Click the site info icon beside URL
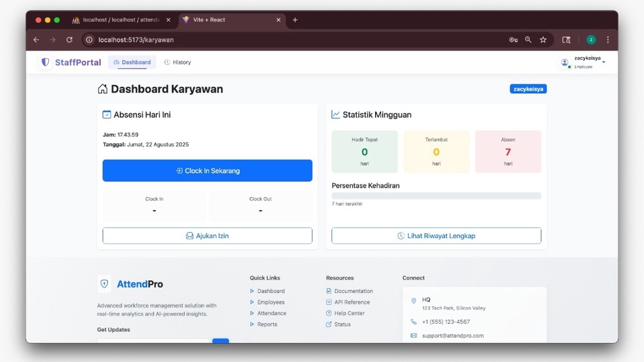The image size is (644, 362). (x=89, y=40)
